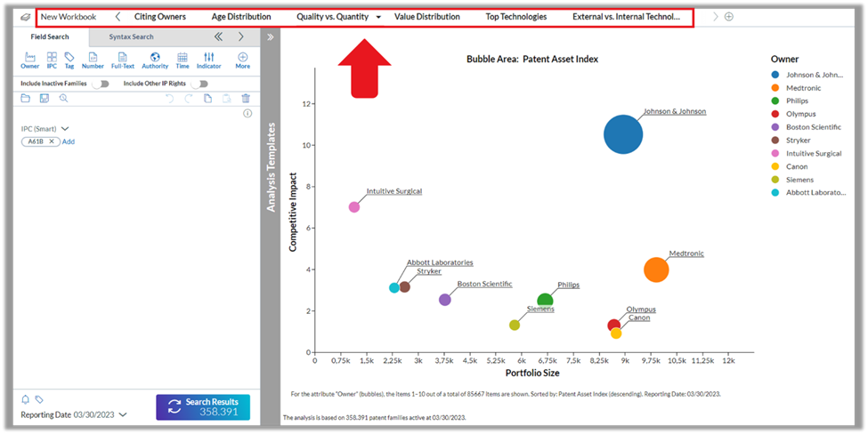Add an Indicator search field
The image size is (868, 434).
pyautogui.click(x=208, y=60)
